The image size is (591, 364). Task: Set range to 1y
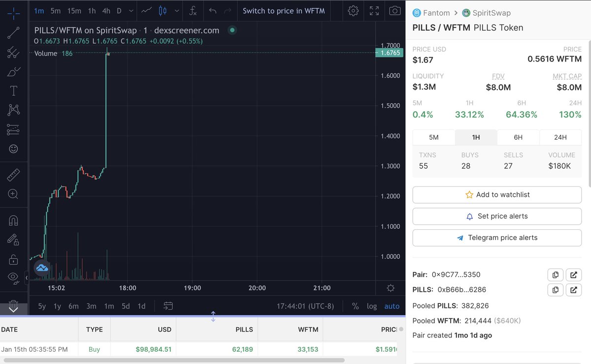(x=57, y=306)
